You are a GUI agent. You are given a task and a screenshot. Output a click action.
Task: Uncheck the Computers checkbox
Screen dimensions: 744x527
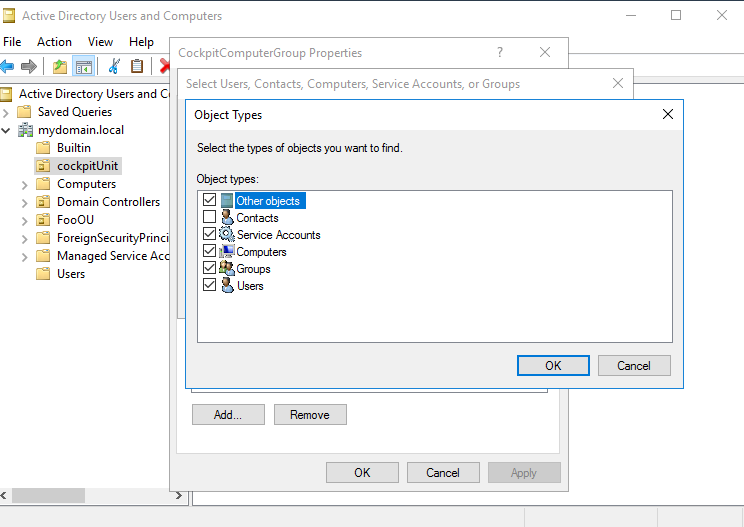coord(209,250)
